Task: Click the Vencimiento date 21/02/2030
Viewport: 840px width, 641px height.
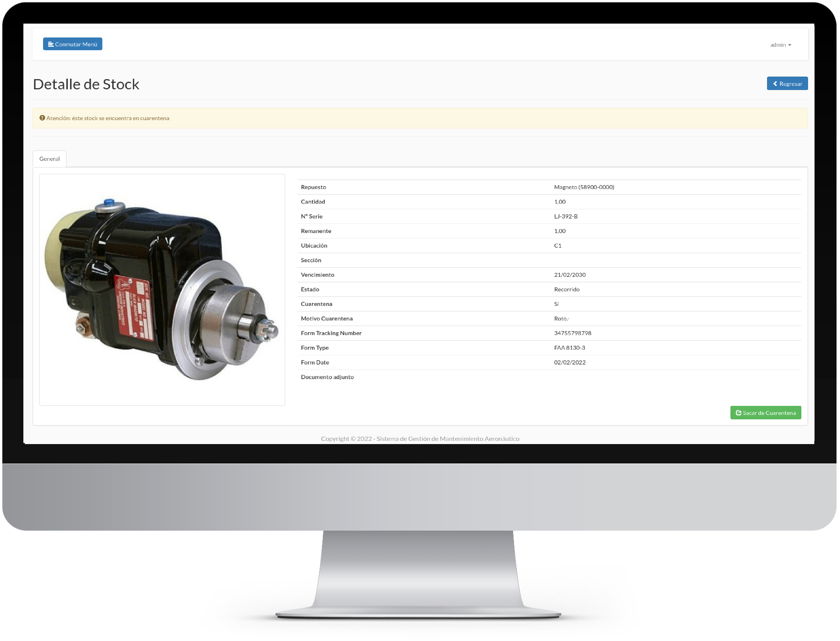Action: coord(569,275)
